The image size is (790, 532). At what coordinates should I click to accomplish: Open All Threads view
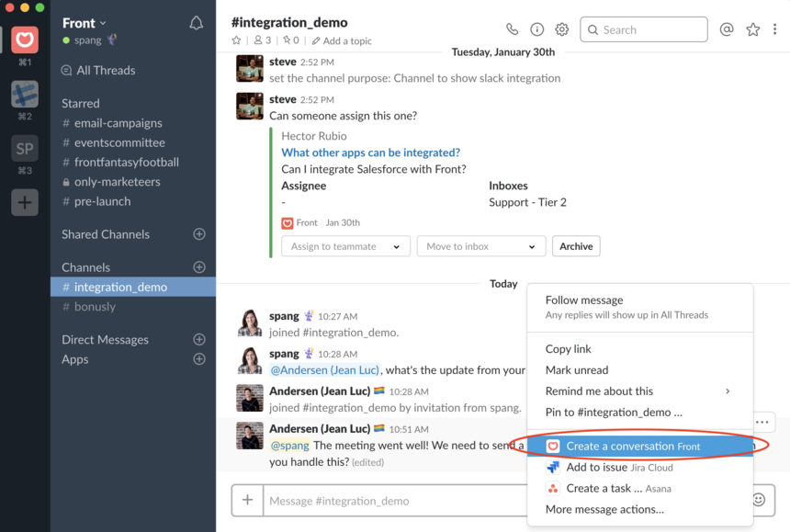[98, 71]
